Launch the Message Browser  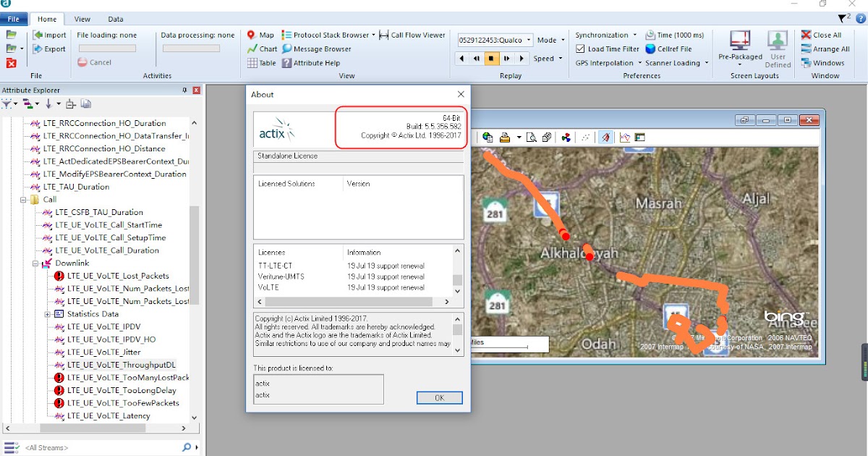coord(317,49)
